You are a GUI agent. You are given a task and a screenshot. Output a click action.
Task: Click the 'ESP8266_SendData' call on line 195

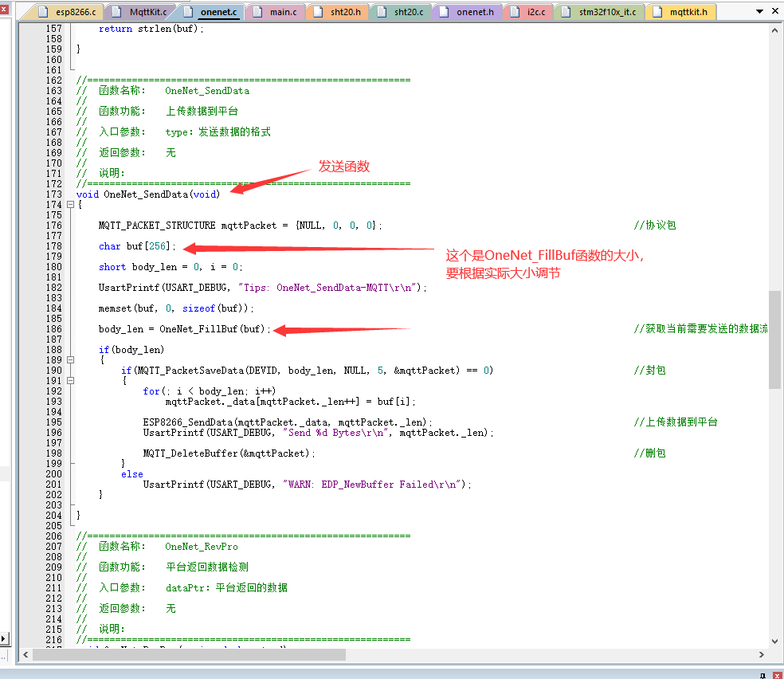pyautogui.click(x=188, y=422)
